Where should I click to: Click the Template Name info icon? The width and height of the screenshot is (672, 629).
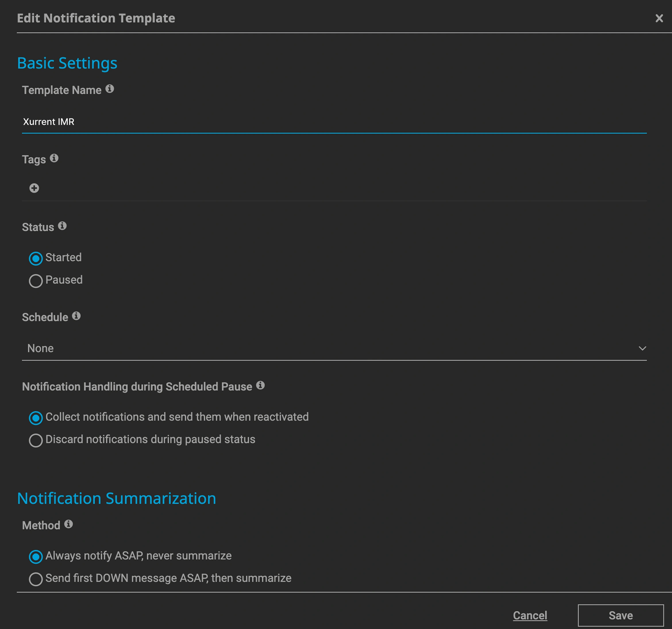tap(109, 89)
